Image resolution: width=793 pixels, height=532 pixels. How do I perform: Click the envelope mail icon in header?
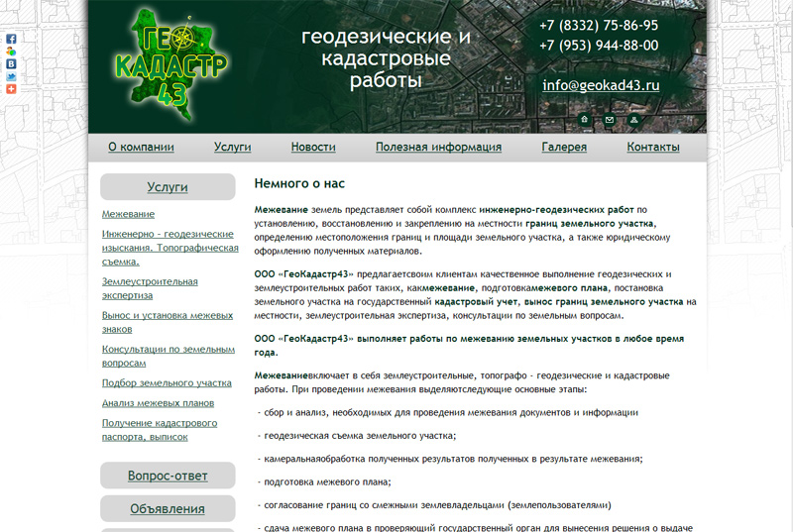click(610, 120)
